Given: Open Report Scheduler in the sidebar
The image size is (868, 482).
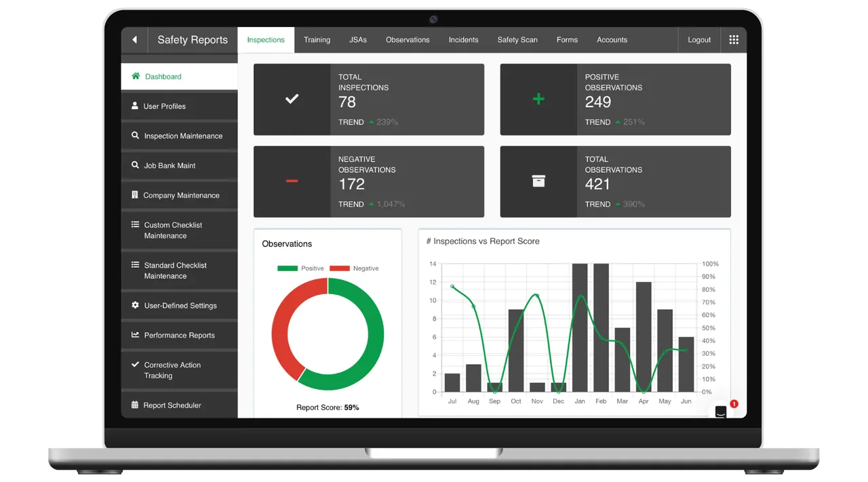Looking at the screenshot, I should [179, 405].
